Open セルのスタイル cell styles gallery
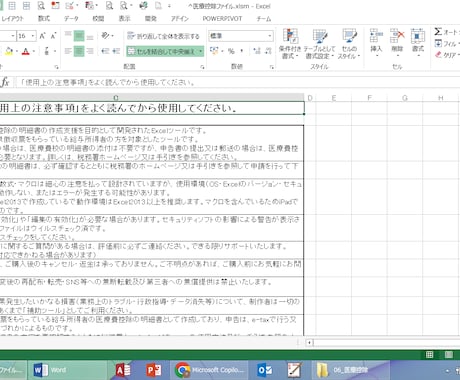The height and width of the screenshot is (380, 460). pyautogui.click(x=349, y=44)
